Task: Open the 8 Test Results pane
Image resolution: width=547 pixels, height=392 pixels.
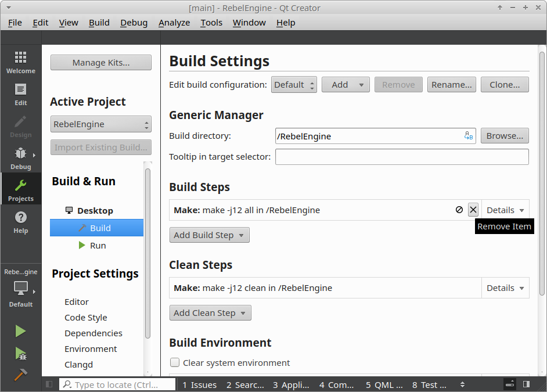Action: click(x=429, y=384)
